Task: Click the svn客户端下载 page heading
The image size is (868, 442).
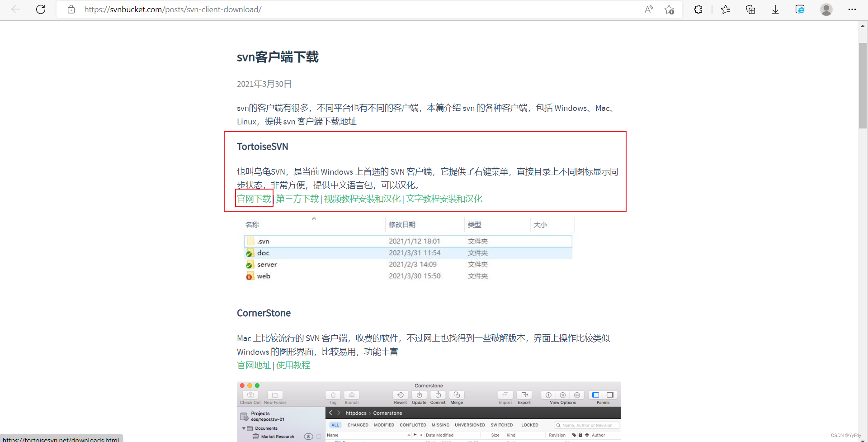Action: tap(278, 57)
